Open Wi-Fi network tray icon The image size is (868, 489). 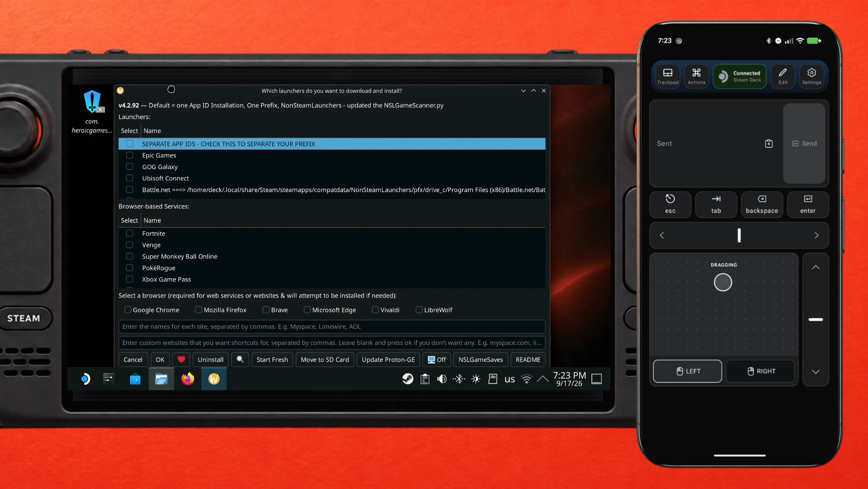(526, 379)
